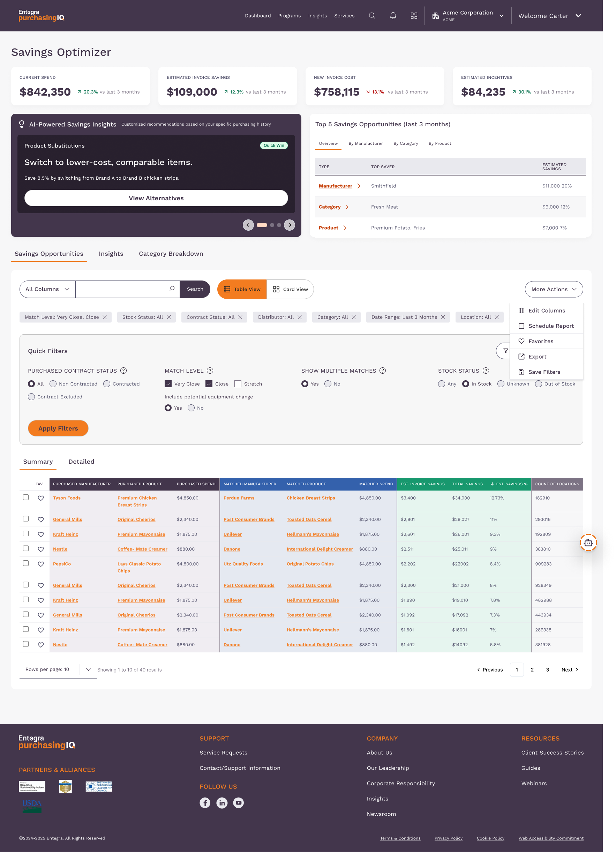616x852 pixels.
Task: Remove the Contract Status: All filter chip
Action: pyautogui.click(x=240, y=317)
